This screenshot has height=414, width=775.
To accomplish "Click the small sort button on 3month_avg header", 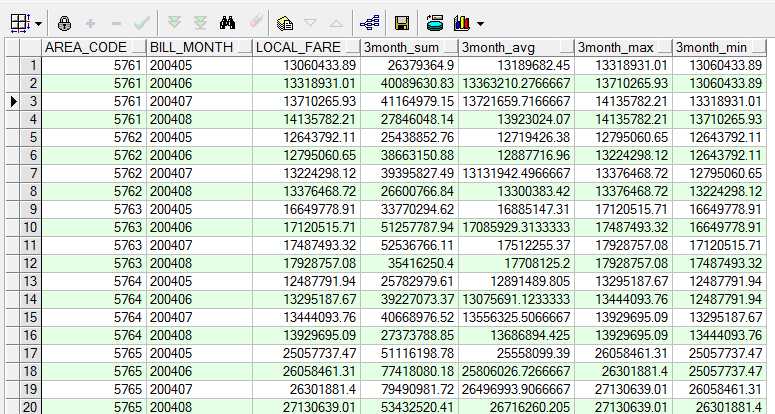I will click(x=567, y=48).
